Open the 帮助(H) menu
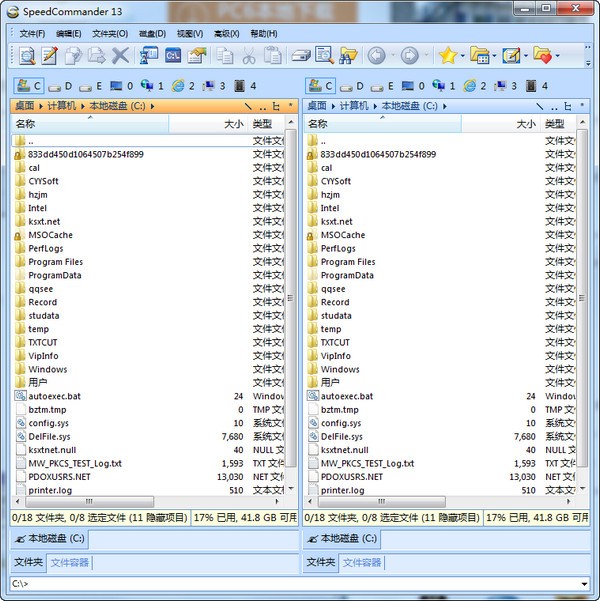The image size is (600, 601). coord(264,34)
